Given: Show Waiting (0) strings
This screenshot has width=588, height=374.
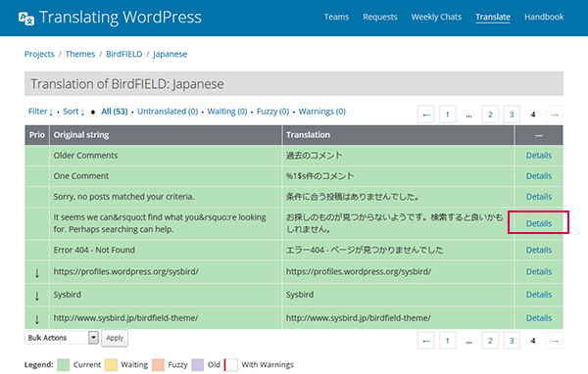Looking at the screenshot, I should pos(227,112).
